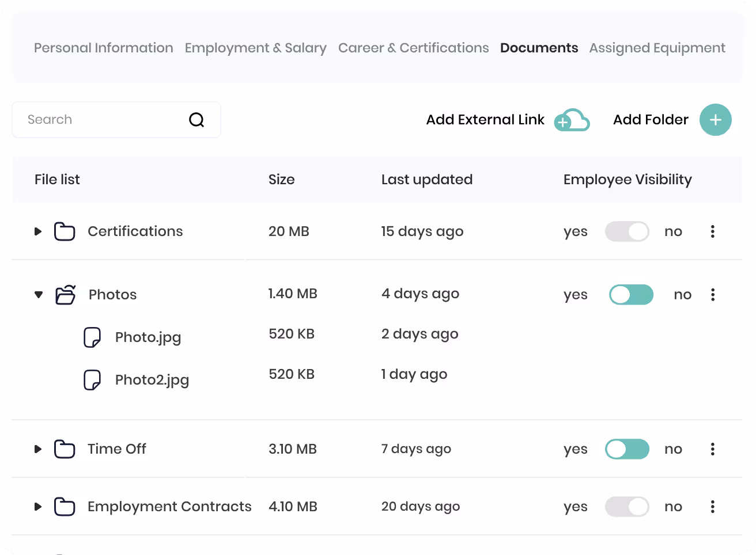Click the 3.10 MB size value
The height and width of the screenshot is (555, 756).
pyautogui.click(x=293, y=449)
